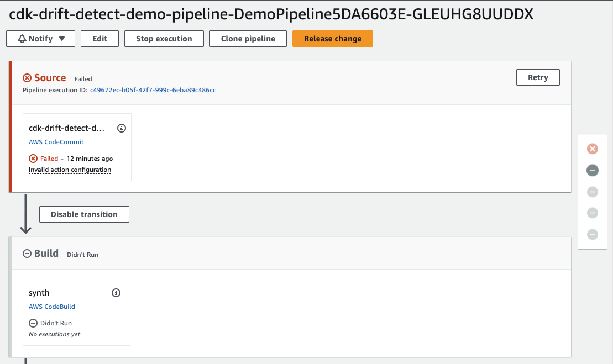
Task: Select the red X stage indicator in the mini-map
Action: [x=592, y=149]
